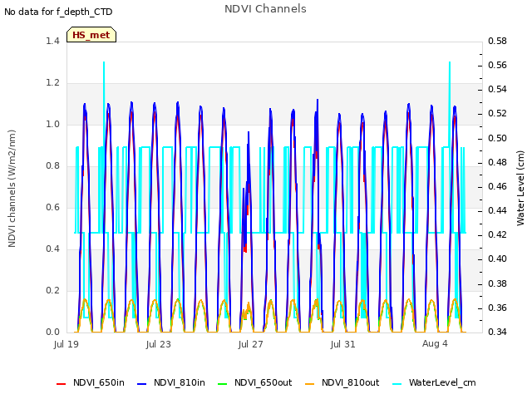Click the HS_met annotation label
532x399 pixels.
tap(91, 35)
